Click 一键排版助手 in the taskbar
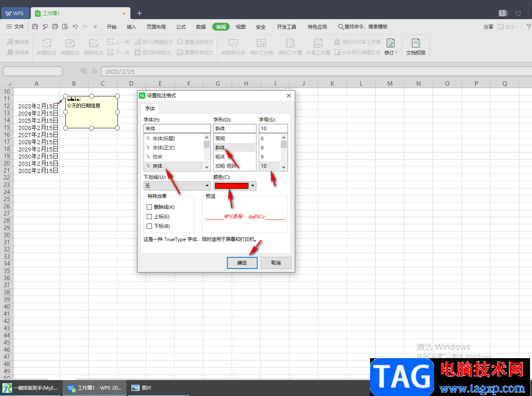The image size is (532, 396). [31, 388]
